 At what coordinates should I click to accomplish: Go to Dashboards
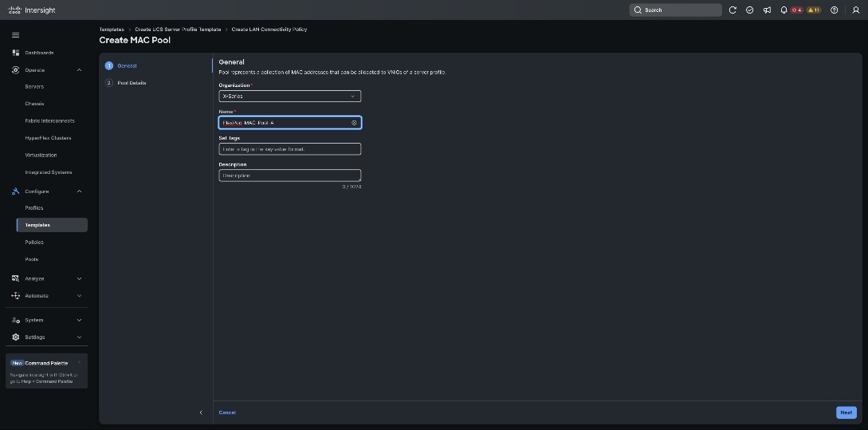39,53
